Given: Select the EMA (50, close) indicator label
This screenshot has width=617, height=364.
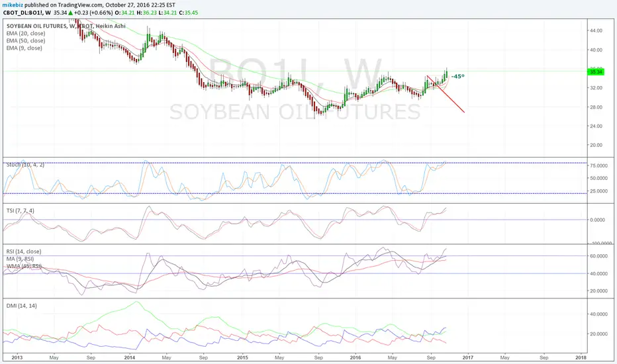Looking at the screenshot, I should pyautogui.click(x=26, y=40).
